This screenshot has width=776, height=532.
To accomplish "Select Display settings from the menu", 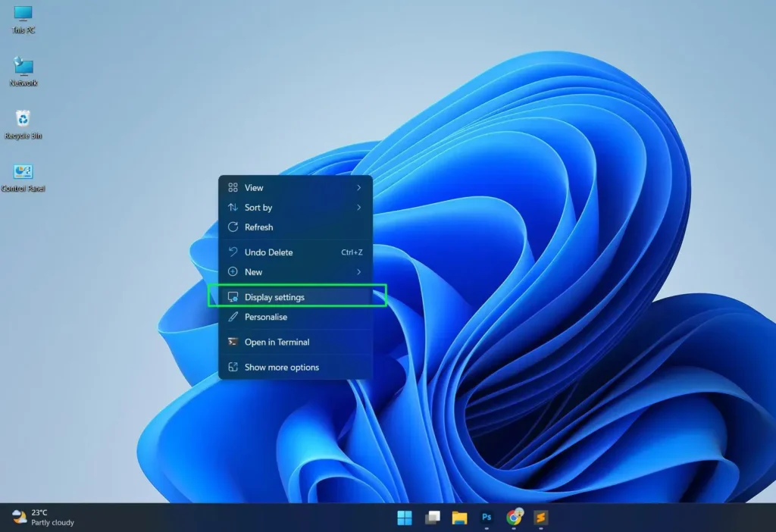I will 273,296.
